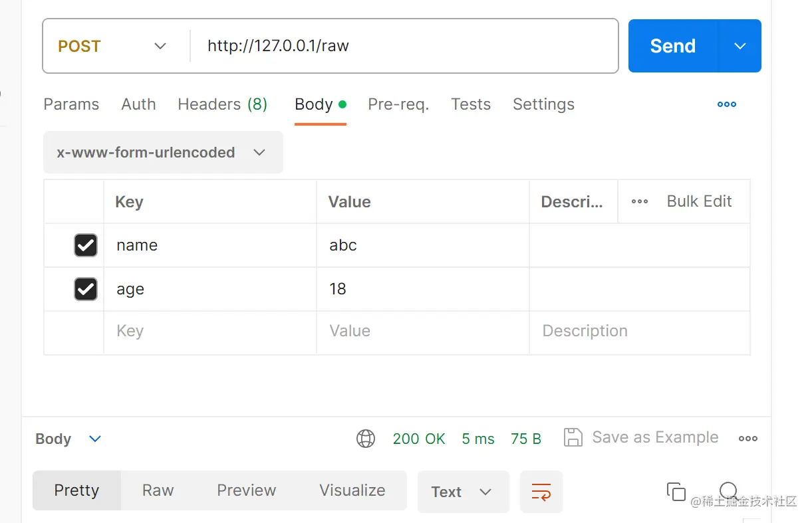Click the empty Value placeholder cell
Viewport: 812px width, 523px height.
click(423, 332)
